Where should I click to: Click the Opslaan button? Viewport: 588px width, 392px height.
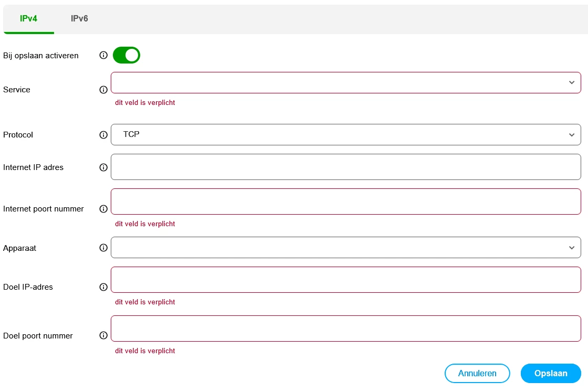pos(551,374)
